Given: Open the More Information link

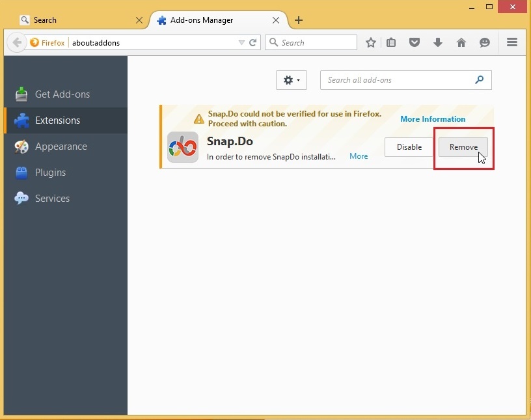Looking at the screenshot, I should click(x=432, y=119).
